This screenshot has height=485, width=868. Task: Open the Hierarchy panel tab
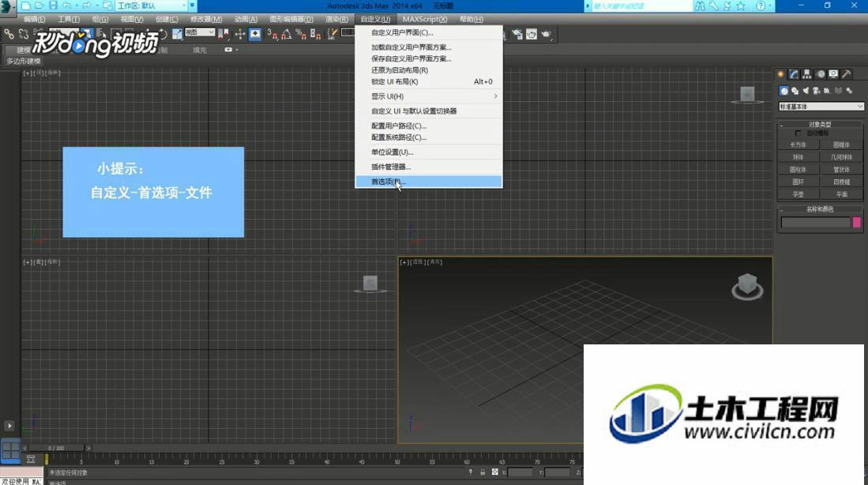coord(807,74)
